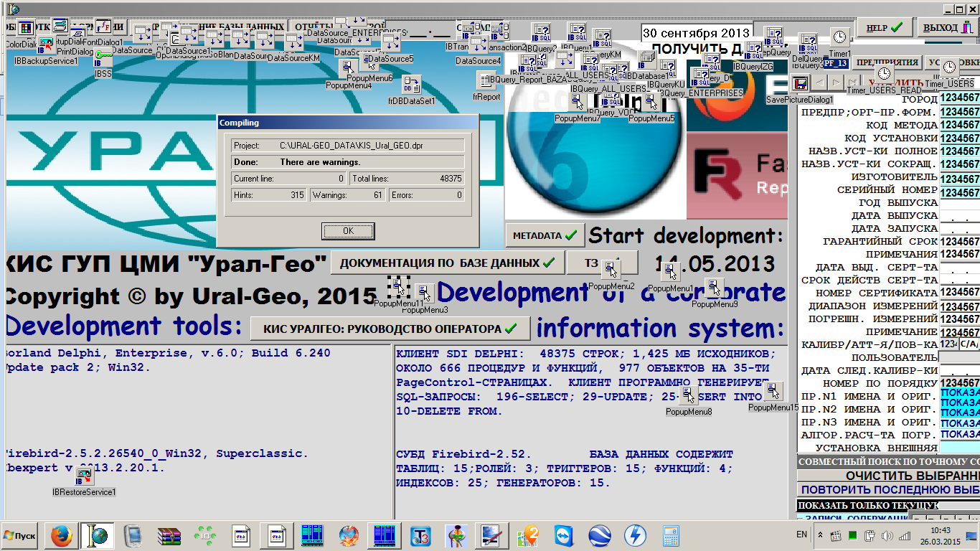Select the frReport component icon
The width and height of the screenshot is (980, 551).
coord(486,80)
